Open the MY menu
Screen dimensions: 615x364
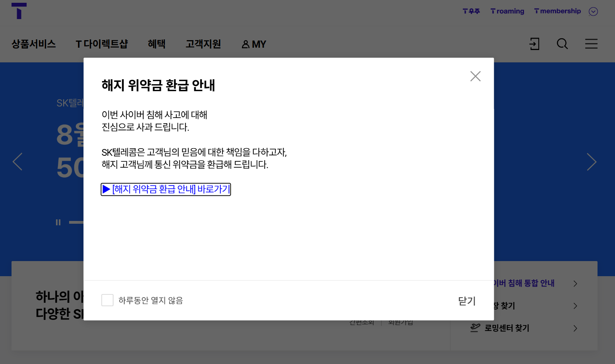[254, 44]
